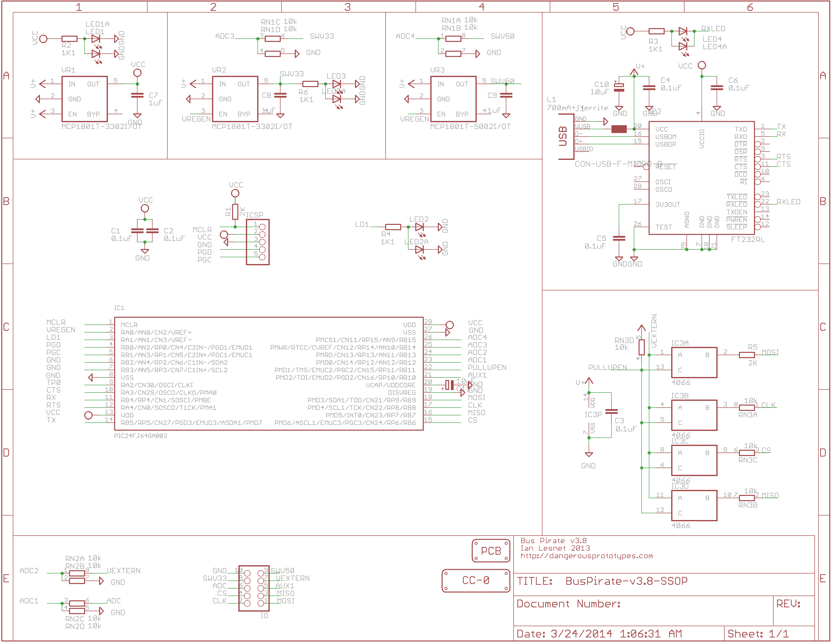Click the RN3D 10k resistor symbol
Viewport: 831px width, 644px height.
(642, 347)
